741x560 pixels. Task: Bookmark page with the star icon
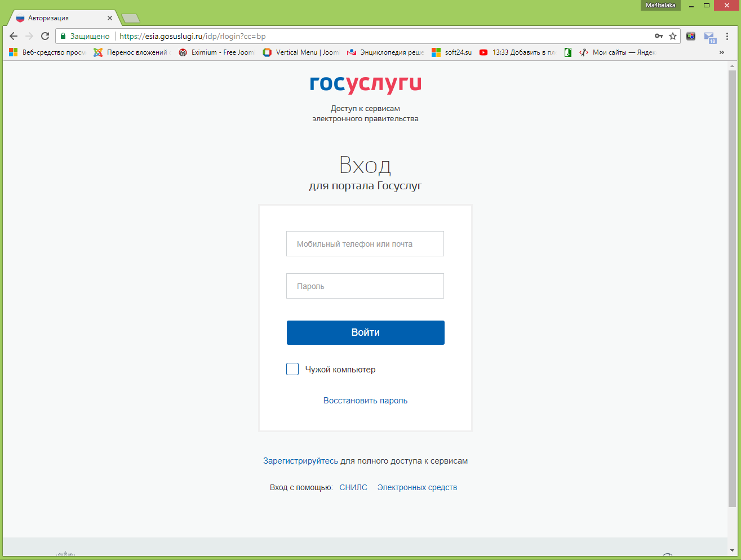coord(673,36)
